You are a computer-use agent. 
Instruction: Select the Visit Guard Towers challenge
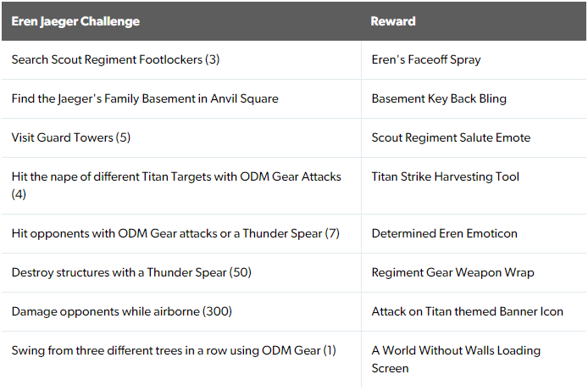tap(71, 137)
